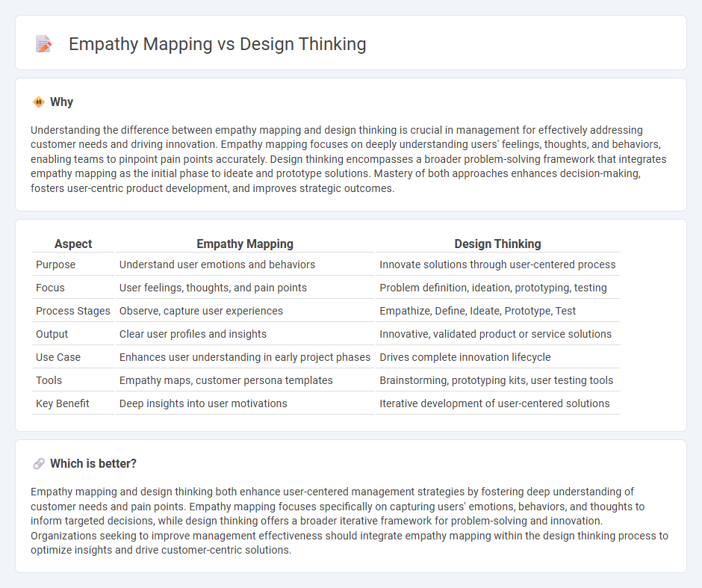This screenshot has width=702, height=588.
Task: Click the 'Why' section heading
Action: pyautogui.click(x=61, y=102)
